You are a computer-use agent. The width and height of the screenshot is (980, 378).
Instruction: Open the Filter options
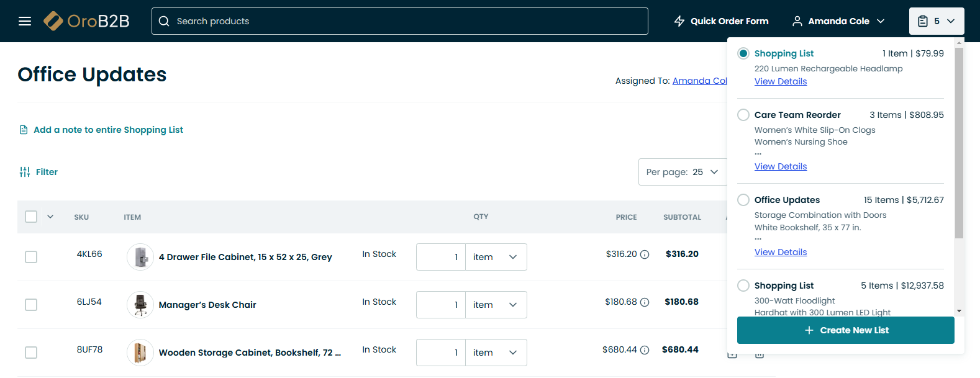tap(39, 172)
